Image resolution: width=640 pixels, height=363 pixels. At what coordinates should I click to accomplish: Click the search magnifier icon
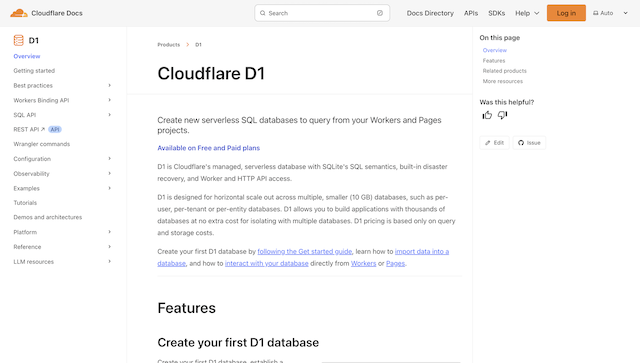coord(262,13)
